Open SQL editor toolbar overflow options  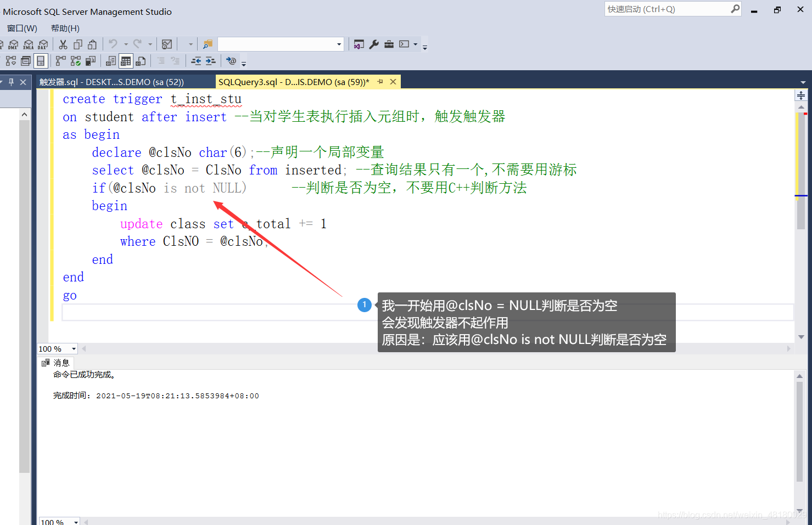point(244,63)
